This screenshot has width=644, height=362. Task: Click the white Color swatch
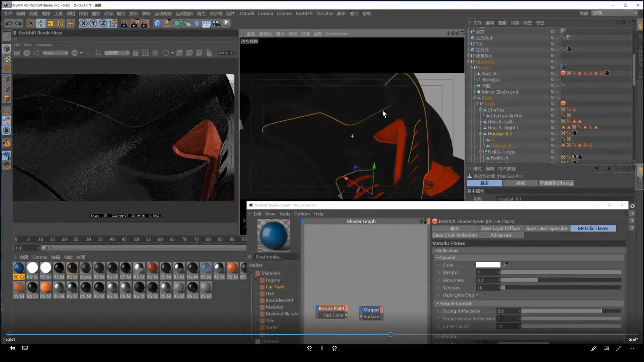coord(488,265)
